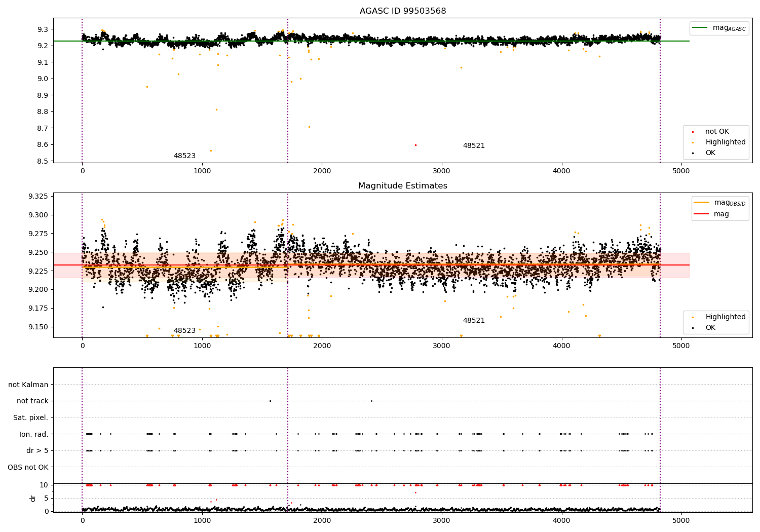Viewport: 760px width, 532px height.
Task: Select the mag AGASC legend entry
Action: pyautogui.click(x=719, y=28)
